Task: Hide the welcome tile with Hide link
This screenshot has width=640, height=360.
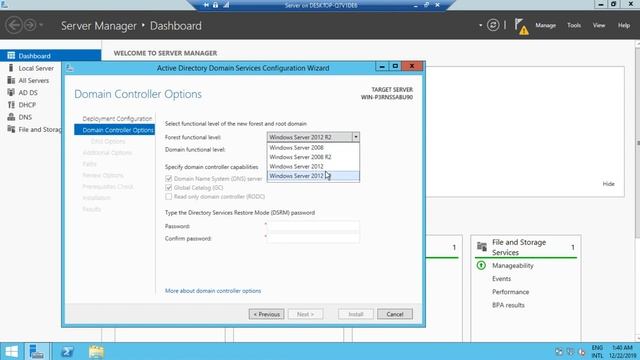Action: point(608,184)
